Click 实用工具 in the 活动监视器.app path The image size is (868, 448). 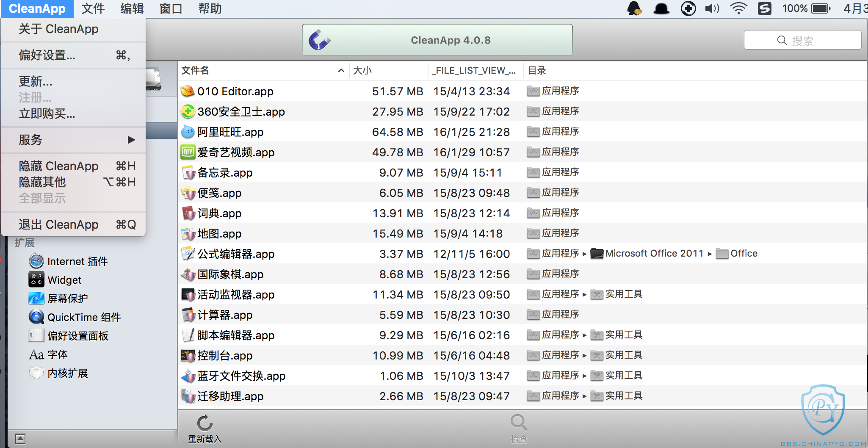point(616,294)
